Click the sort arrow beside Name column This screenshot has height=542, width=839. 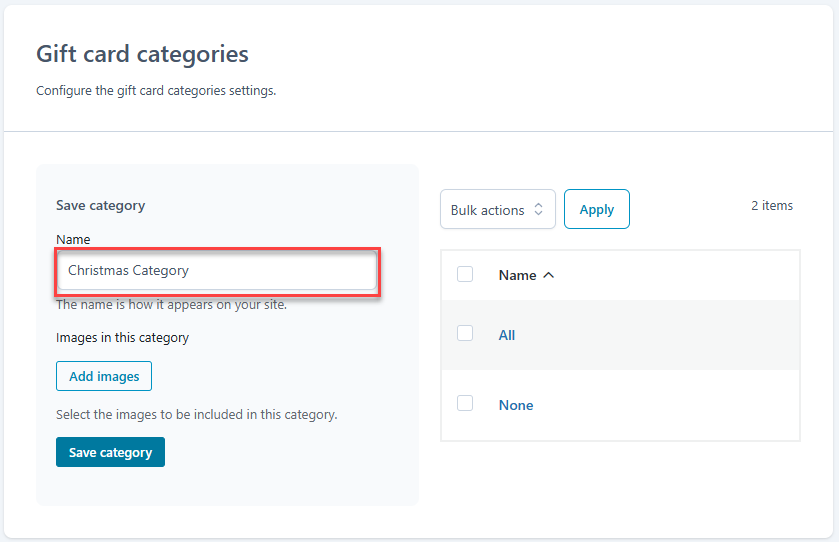[548, 275]
